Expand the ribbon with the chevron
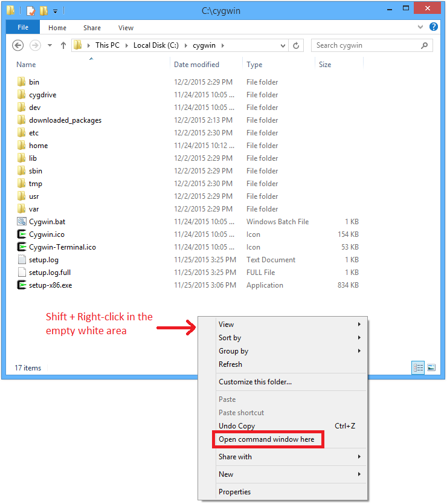This screenshot has width=447, height=504. click(421, 27)
